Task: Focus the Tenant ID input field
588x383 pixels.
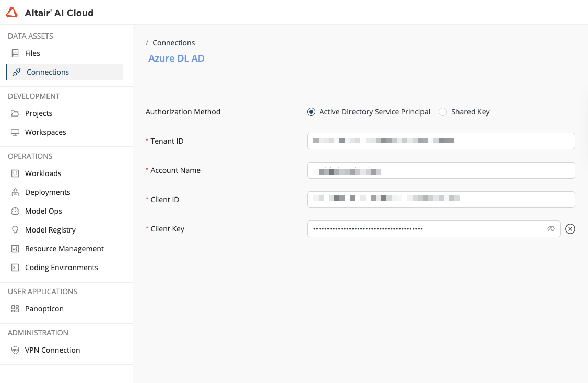Action: pyautogui.click(x=441, y=141)
